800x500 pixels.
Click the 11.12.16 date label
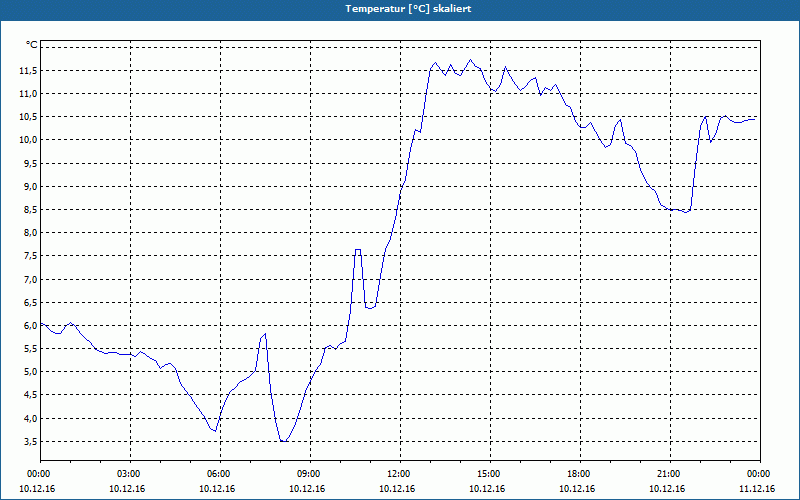(x=757, y=489)
